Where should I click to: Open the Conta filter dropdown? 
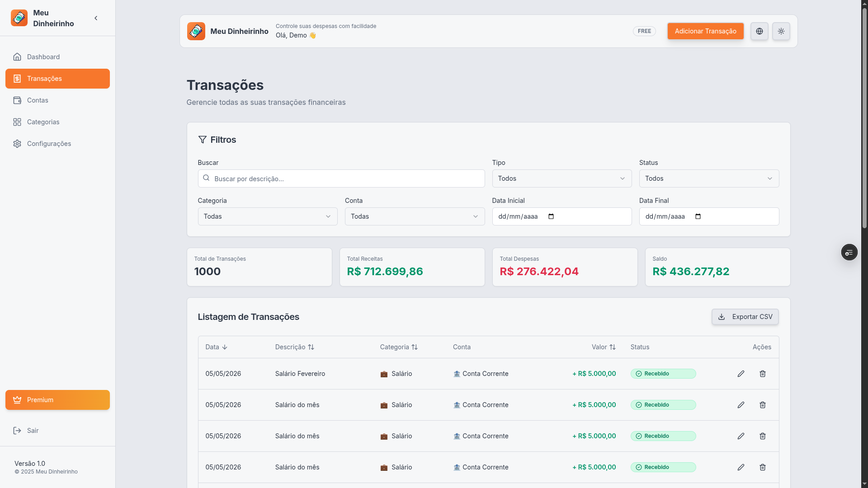pos(414,216)
